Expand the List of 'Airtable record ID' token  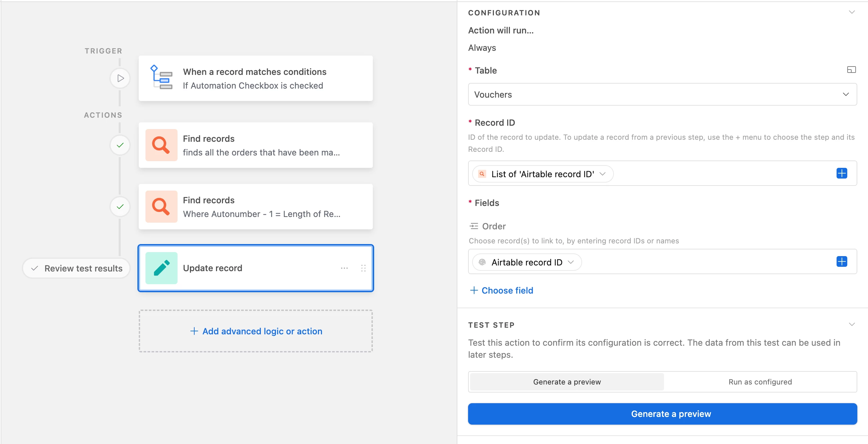[x=603, y=174]
